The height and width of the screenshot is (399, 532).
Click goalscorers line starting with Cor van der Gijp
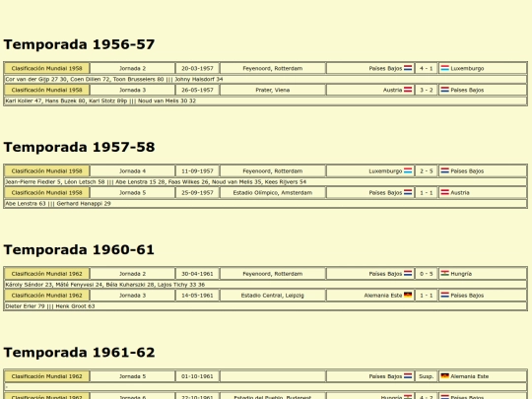pos(265,79)
